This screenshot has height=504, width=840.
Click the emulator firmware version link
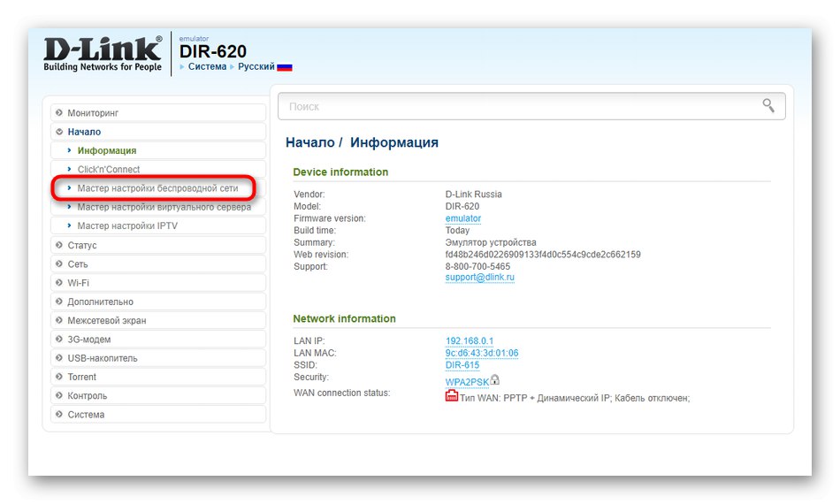point(462,218)
